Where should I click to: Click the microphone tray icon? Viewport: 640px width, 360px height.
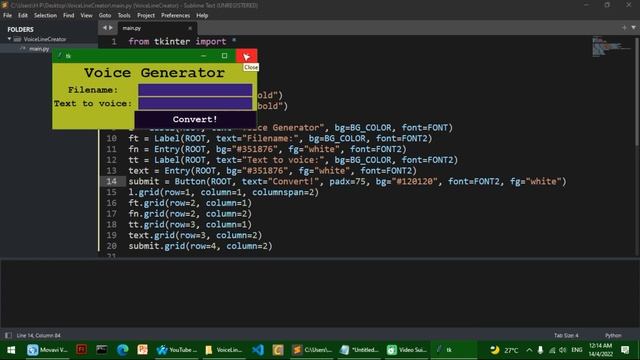coord(540,350)
